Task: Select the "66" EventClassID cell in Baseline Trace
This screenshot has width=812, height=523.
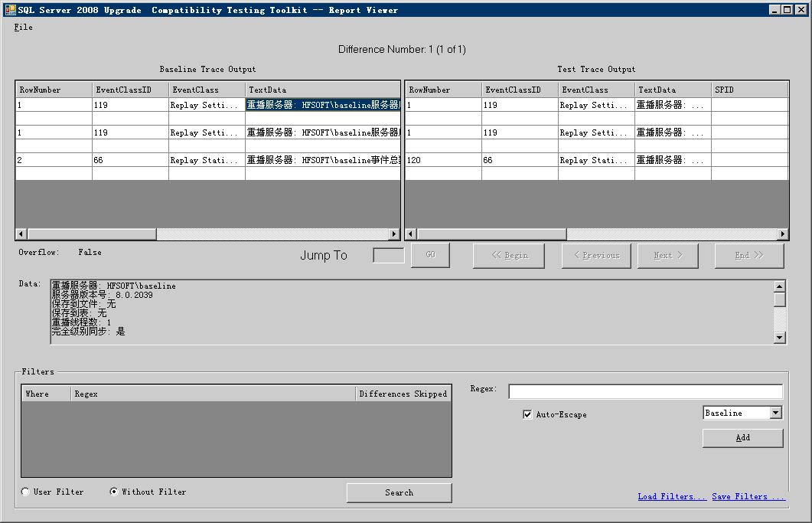Action: point(131,160)
